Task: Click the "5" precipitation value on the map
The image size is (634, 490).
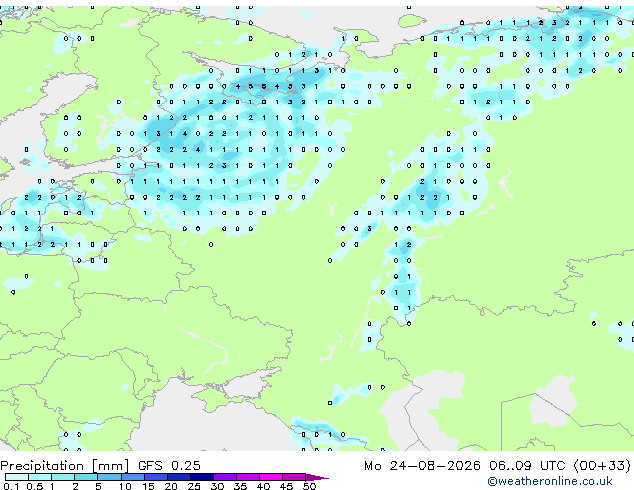Action: [251, 87]
